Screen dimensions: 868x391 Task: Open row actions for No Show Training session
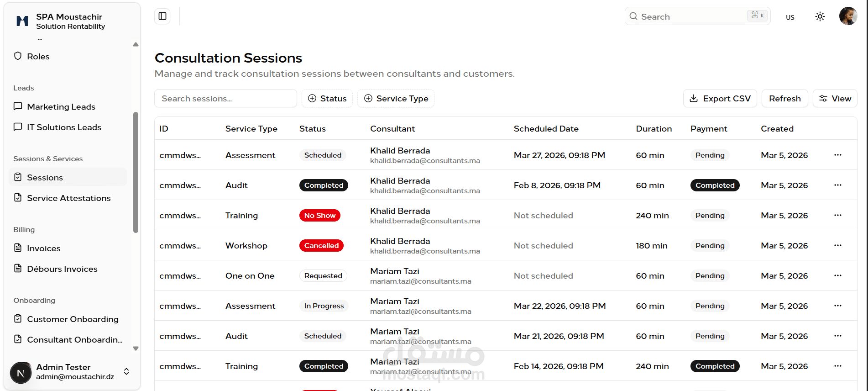(837, 215)
